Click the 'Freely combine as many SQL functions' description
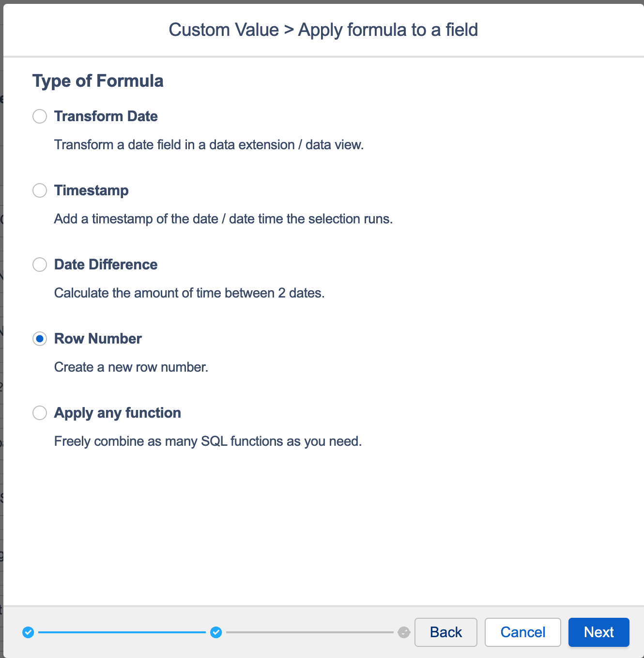 pyautogui.click(x=208, y=441)
